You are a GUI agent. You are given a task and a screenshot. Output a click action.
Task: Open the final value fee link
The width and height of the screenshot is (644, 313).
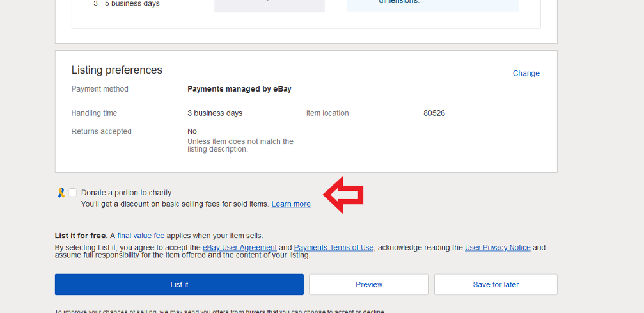coord(141,236)
